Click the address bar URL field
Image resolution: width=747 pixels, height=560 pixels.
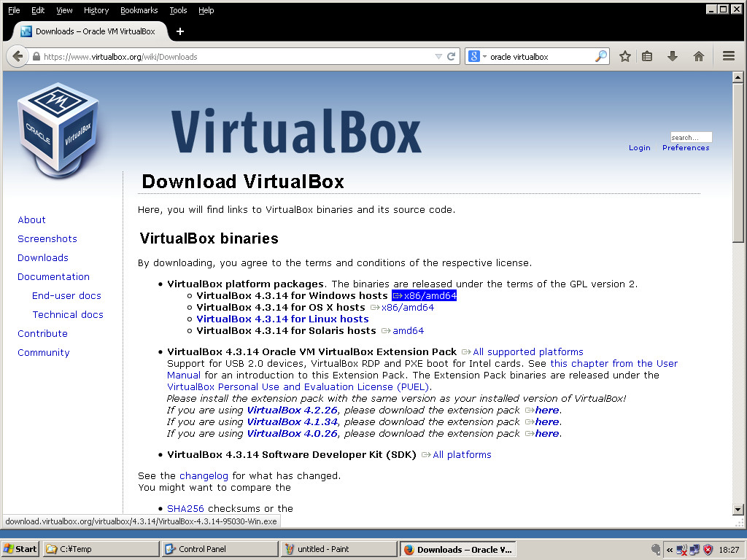(x=238, y=57)
